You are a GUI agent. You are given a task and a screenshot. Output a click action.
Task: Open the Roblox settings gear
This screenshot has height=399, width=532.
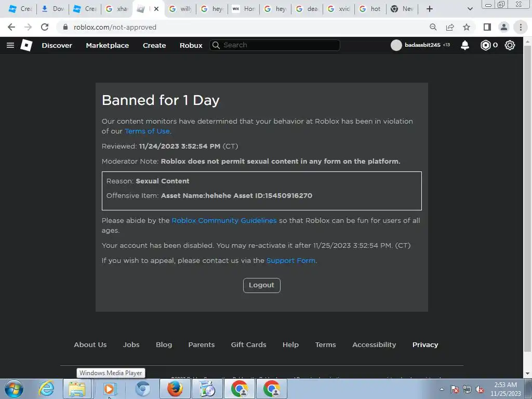[510, 45]
